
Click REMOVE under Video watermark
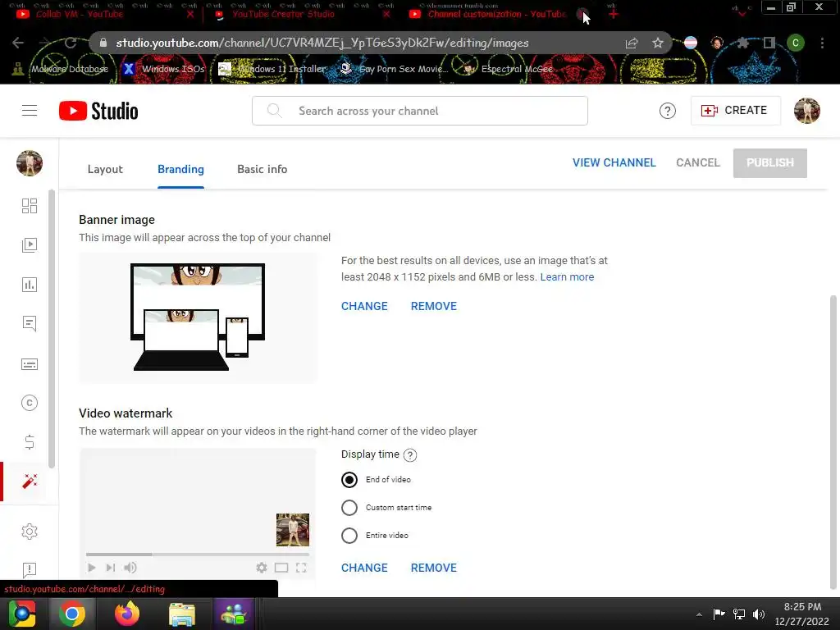(x=433, y=568)
